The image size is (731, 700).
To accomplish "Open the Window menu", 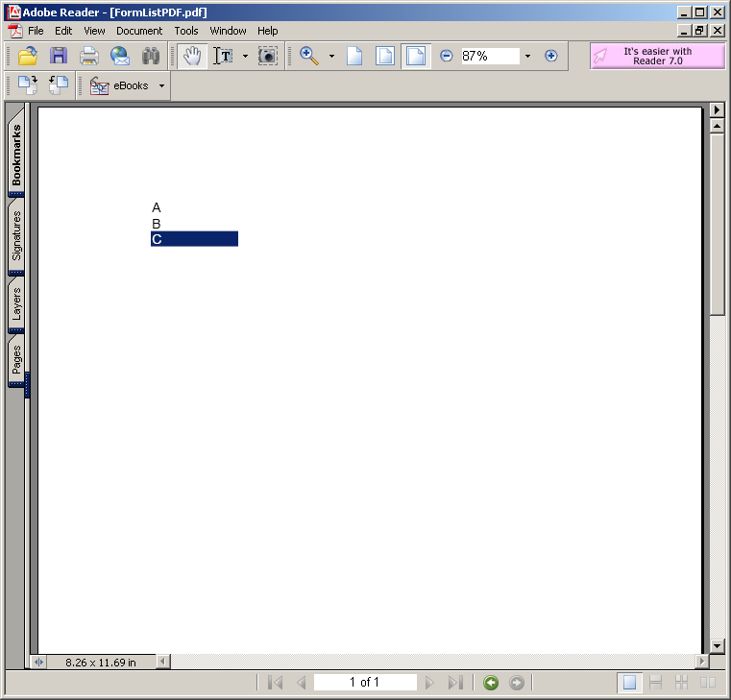I will pyautogui.click(x=228, y=31).
